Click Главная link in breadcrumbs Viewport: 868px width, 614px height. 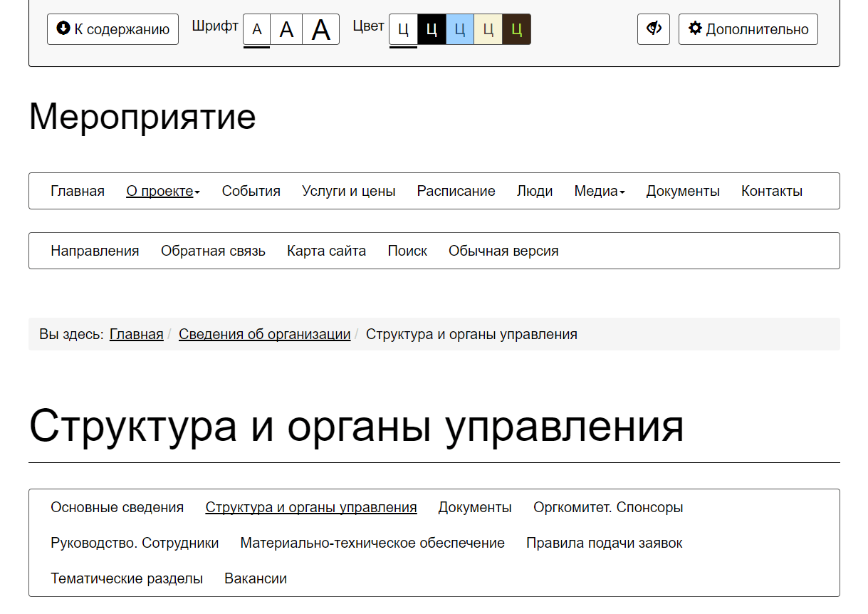coord(136,334)
